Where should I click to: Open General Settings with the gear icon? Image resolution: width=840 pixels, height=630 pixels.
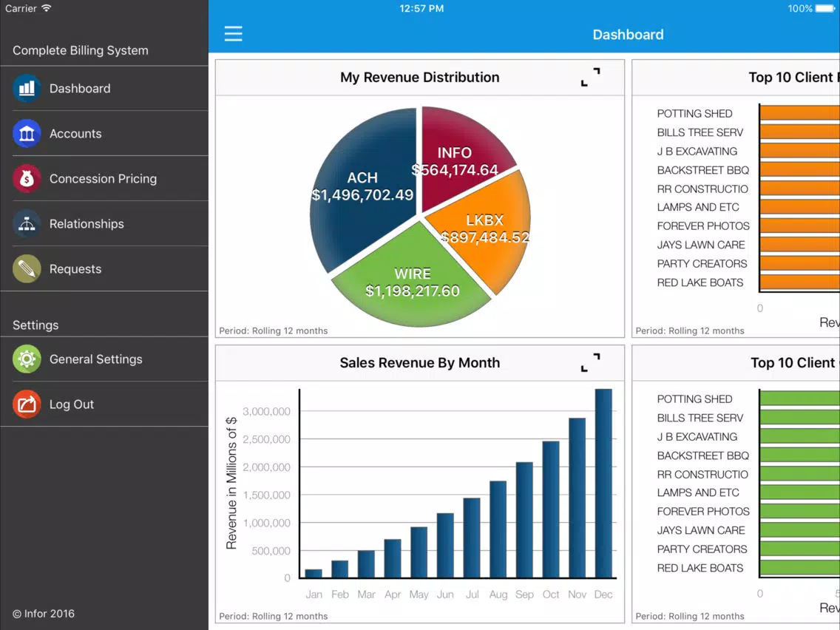(x=26, y=359)
